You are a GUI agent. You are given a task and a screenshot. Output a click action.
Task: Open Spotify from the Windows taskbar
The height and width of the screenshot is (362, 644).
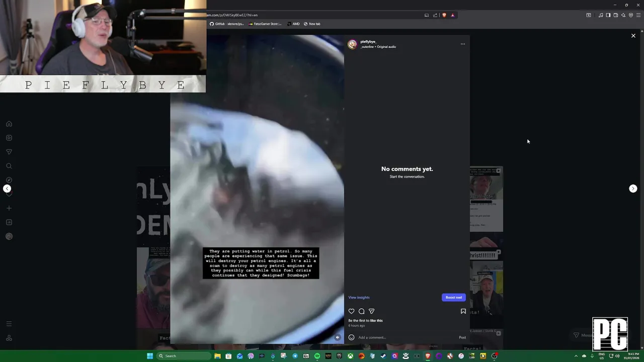coord(317,356)
